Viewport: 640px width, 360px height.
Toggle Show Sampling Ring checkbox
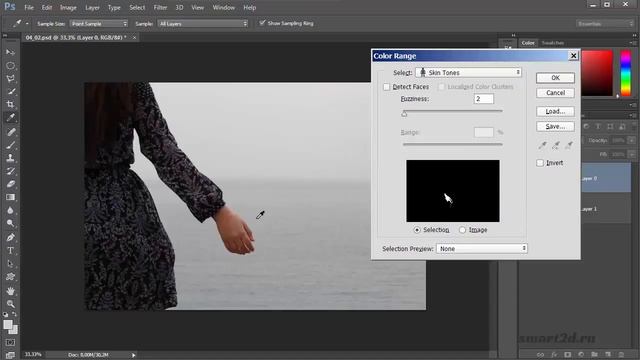click(x=262, y=23)
